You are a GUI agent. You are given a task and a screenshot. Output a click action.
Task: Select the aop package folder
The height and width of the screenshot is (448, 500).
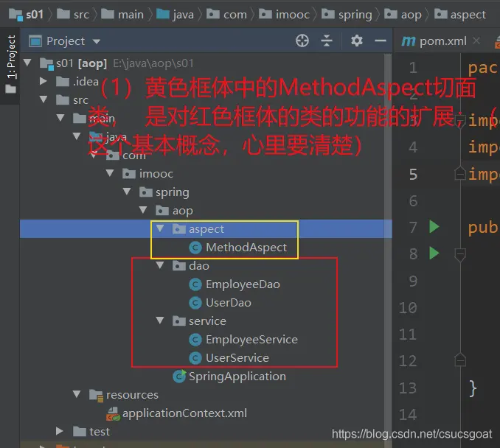[175, 211]
